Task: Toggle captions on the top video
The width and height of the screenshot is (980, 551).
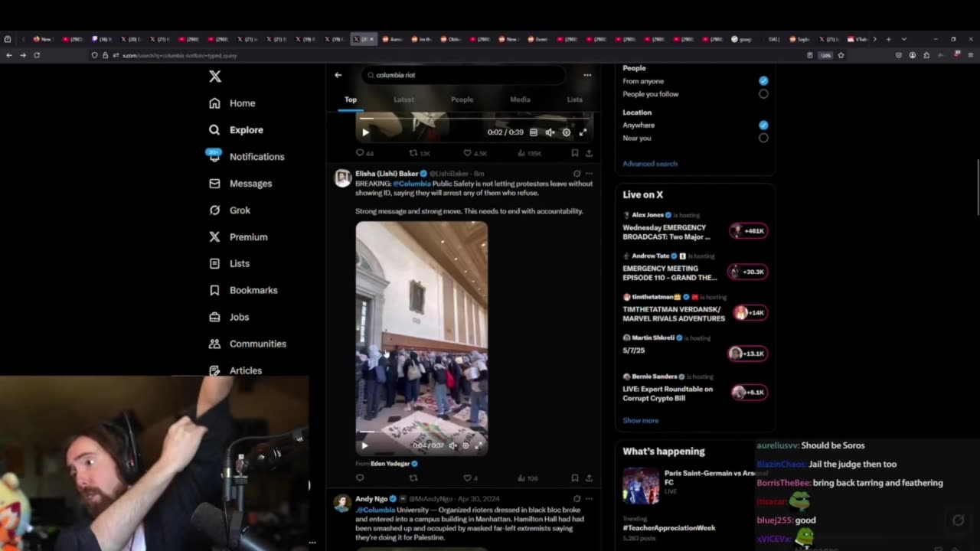Action: tap(534, 132)
